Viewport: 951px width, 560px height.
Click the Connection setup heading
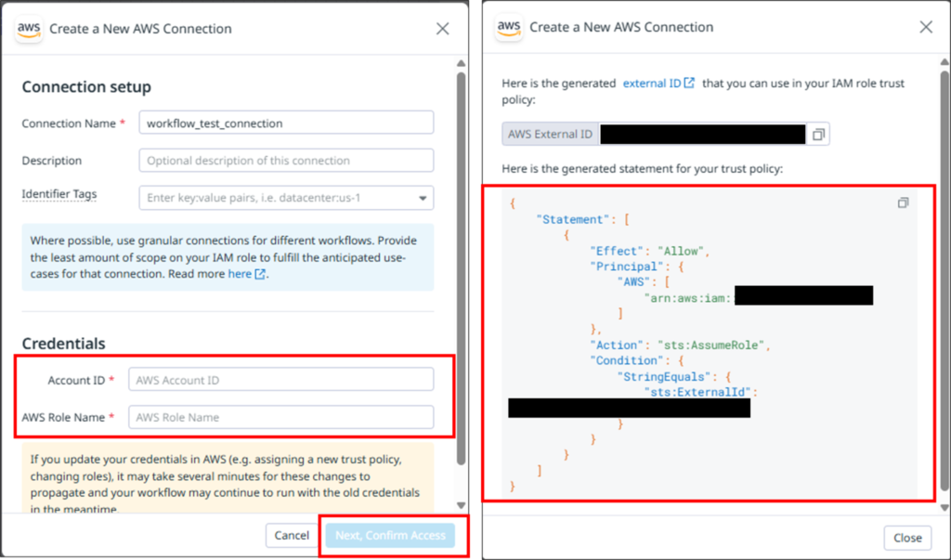point(86,86)
